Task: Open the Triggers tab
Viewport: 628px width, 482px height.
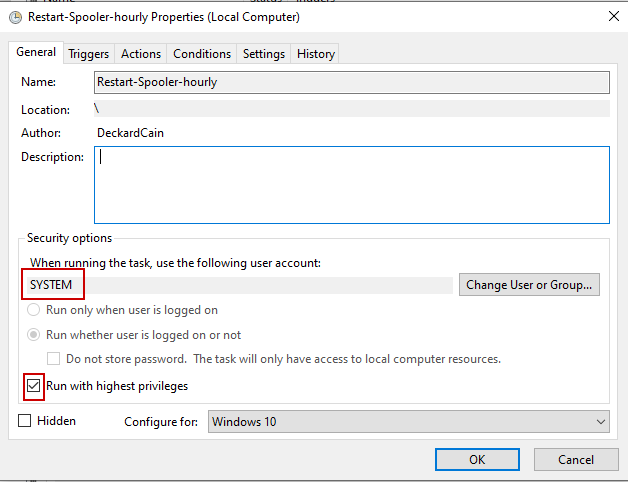Action: [89, 54]
